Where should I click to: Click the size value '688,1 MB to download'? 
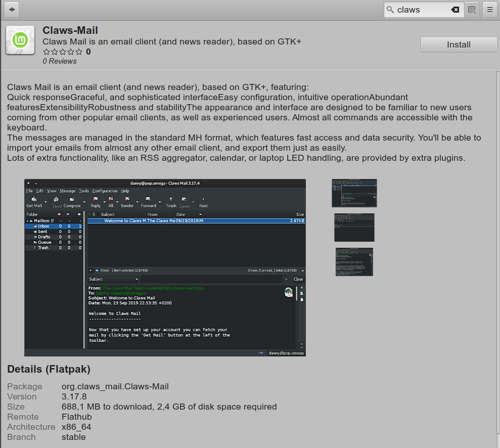(x=107, y=407)
